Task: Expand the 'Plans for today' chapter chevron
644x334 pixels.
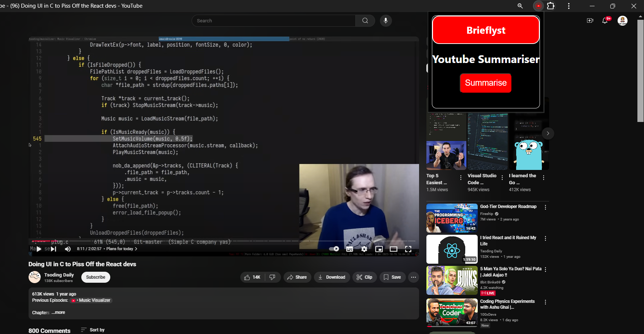Action: [136, 249]
